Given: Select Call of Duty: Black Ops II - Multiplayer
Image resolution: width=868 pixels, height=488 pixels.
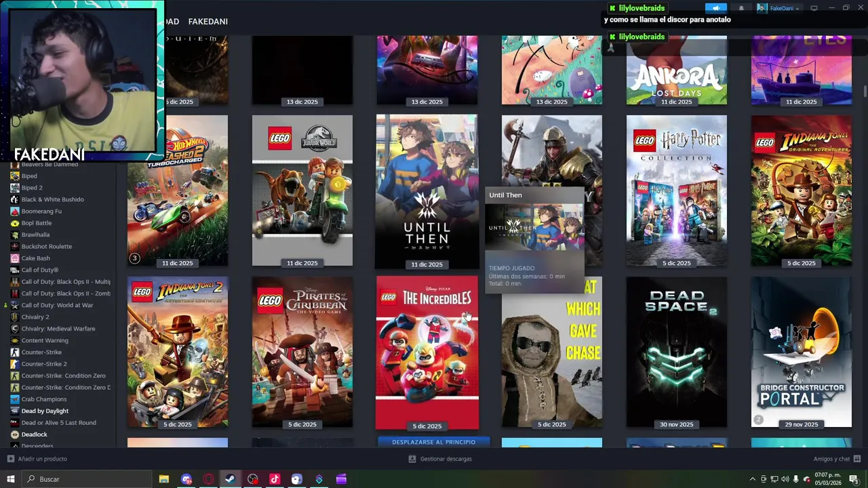Looking at the screenshot, I should pyautogui.click(x=66, y=282).
